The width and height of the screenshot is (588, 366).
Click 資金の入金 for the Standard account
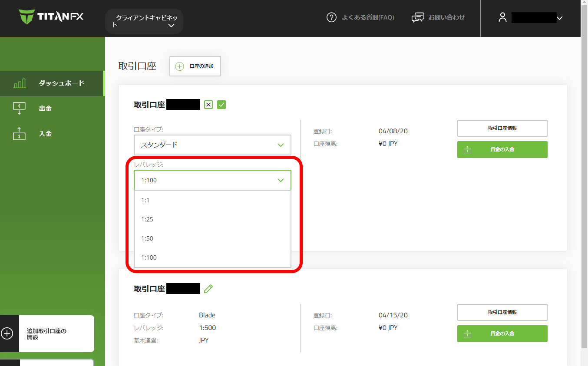click(x=502, y=149)
